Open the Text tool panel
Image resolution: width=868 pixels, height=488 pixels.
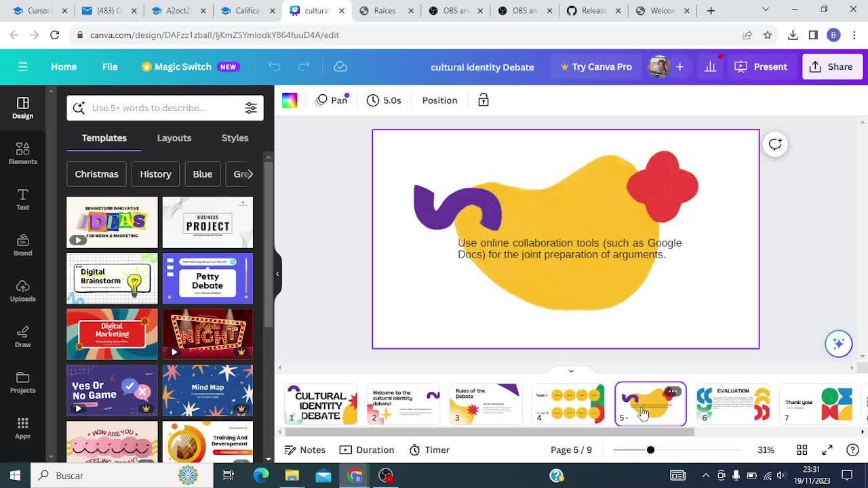[x=22, y=199]
